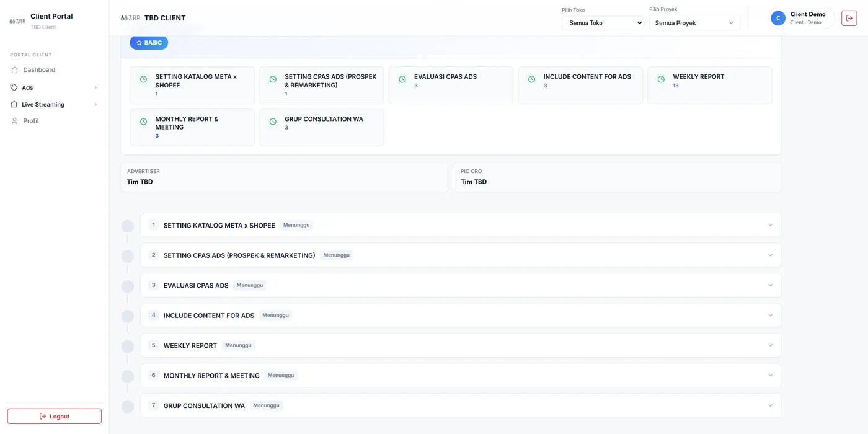Click the Client Demo avatar circle

tap(777, 19)
